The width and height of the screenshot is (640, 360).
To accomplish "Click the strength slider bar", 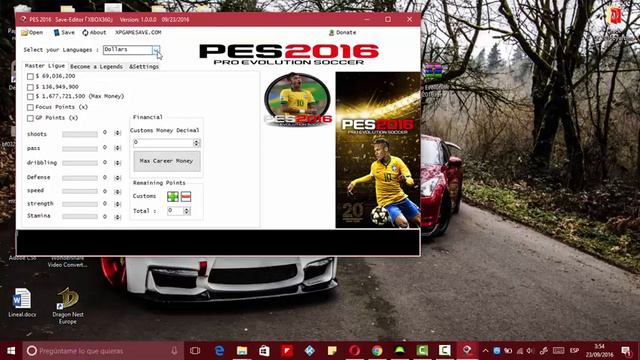I will coord(80,204).
